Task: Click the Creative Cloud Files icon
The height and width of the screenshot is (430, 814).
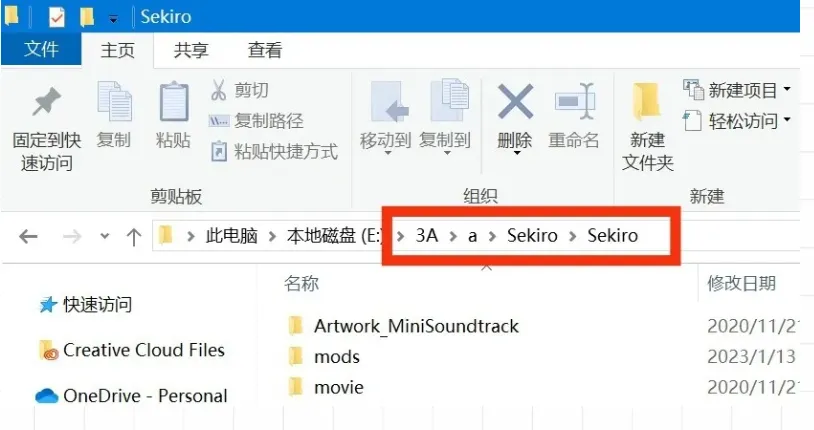Action: coord(48,350)
